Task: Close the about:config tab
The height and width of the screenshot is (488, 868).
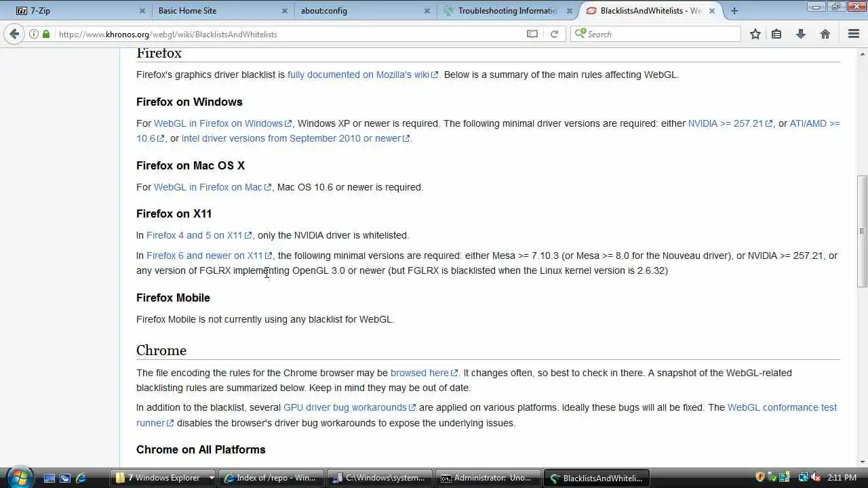Action: 427,11
